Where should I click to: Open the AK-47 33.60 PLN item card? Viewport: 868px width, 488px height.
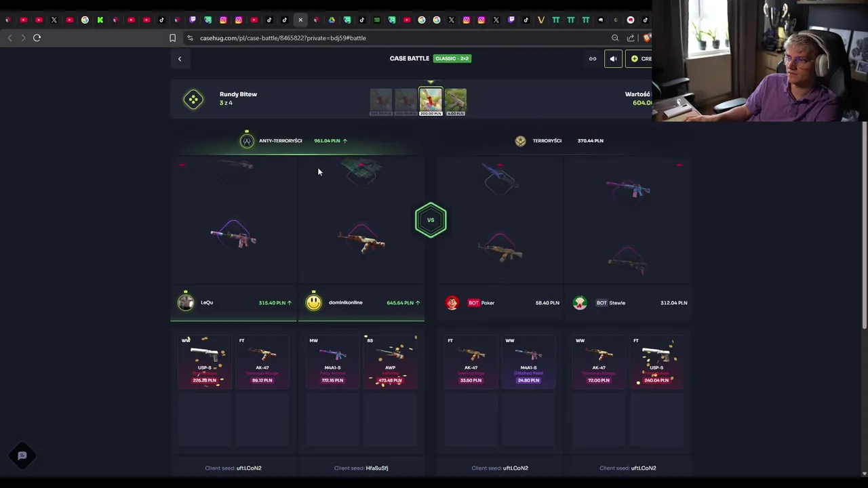click(x=471, y=361)
